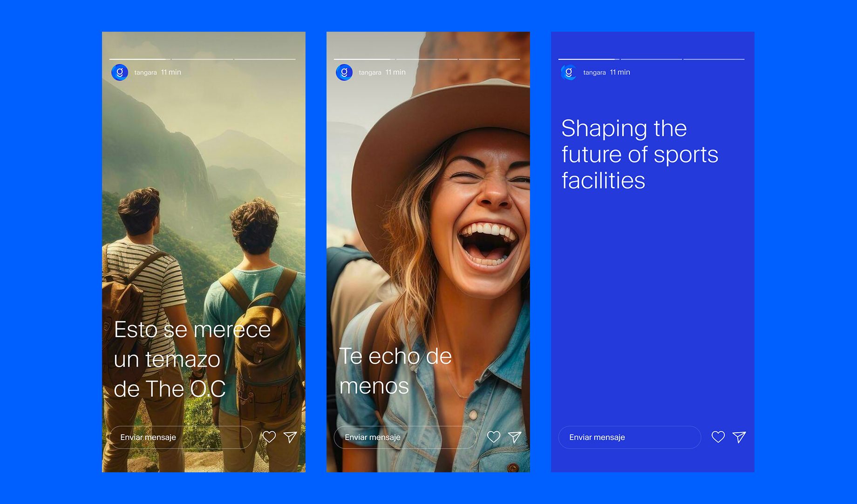The image size is (857, 504).
Task: Share the hikers story via paper plane
Action: click(290, 437)
